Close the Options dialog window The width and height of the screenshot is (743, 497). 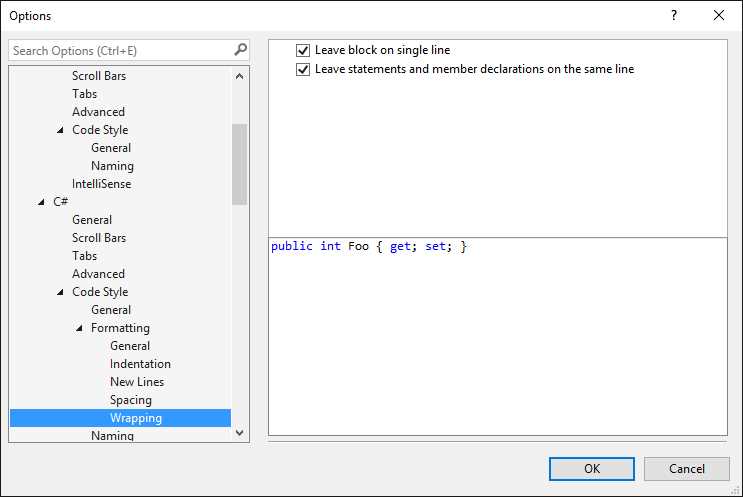[718, 16]
